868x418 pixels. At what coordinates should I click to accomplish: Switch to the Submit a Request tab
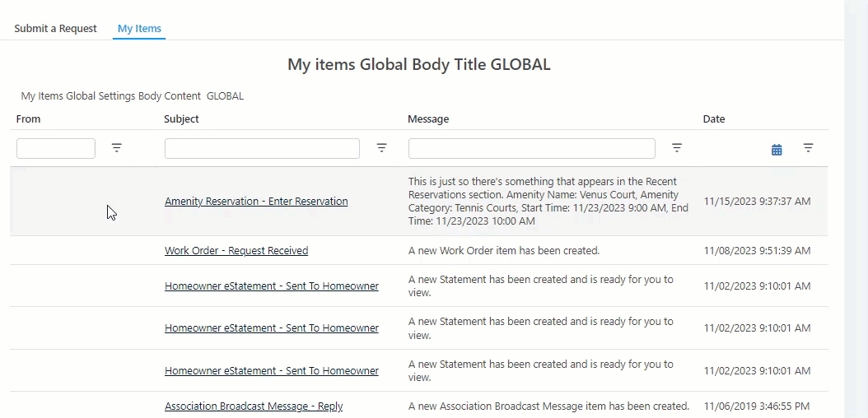point(55,28)
